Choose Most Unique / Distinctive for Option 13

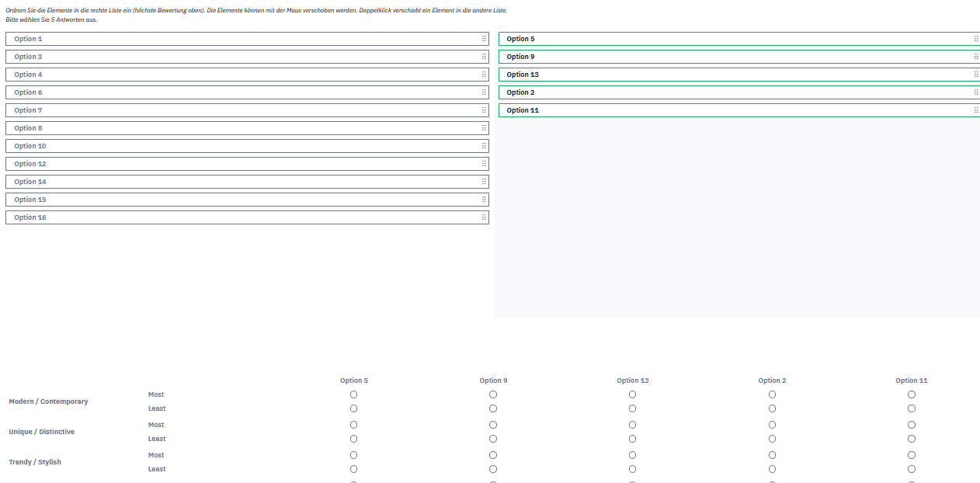click(633, 425)
